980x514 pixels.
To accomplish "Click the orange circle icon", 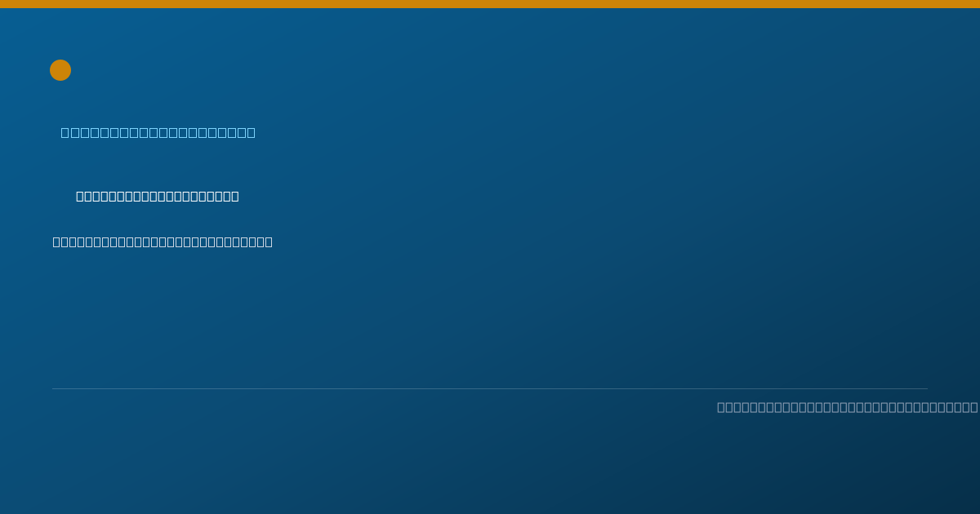I will pos(60,70).
